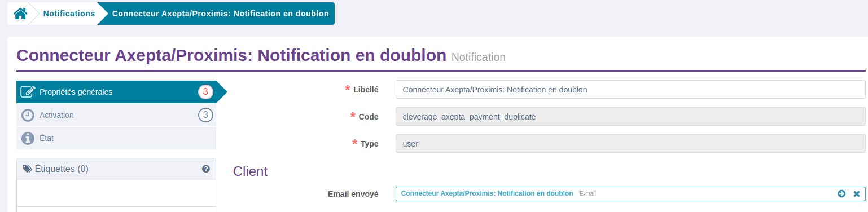Click the Libellé text field
868x212 pixels.
pos(630,89)
